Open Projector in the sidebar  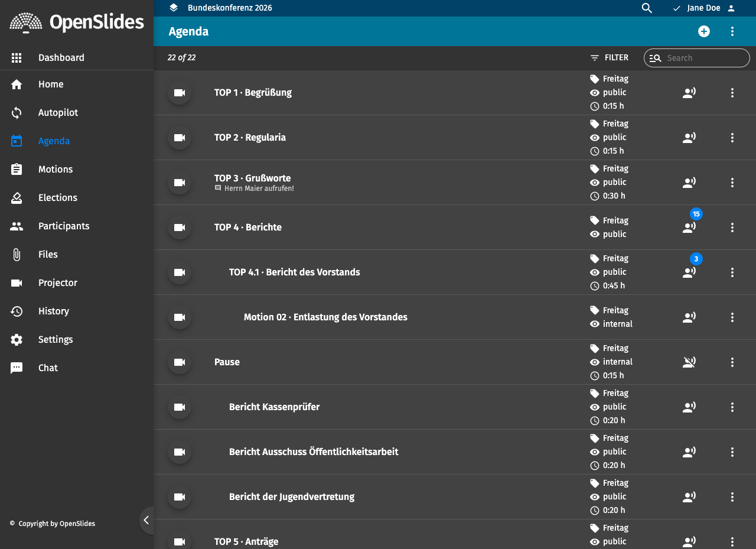click(77, 283)
